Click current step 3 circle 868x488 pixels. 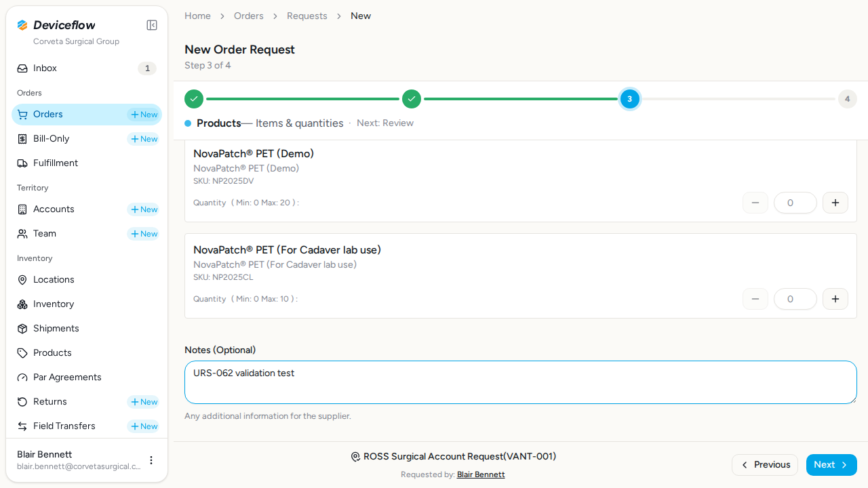[629, 99]
